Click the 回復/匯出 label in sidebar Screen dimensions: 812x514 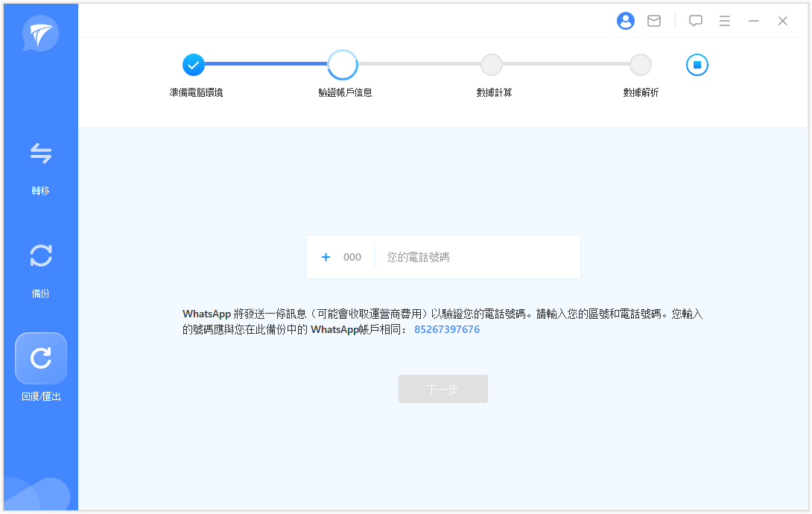[41, 396]
